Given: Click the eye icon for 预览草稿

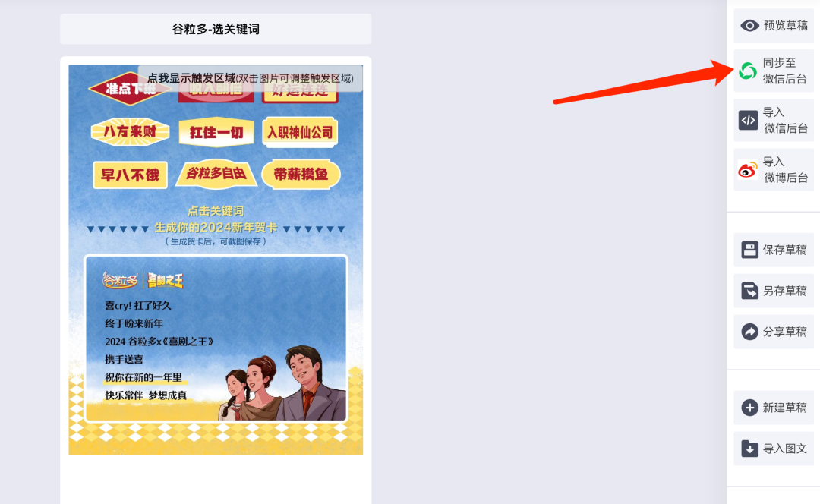Looking at the screenshot, I should pos(749,26).
